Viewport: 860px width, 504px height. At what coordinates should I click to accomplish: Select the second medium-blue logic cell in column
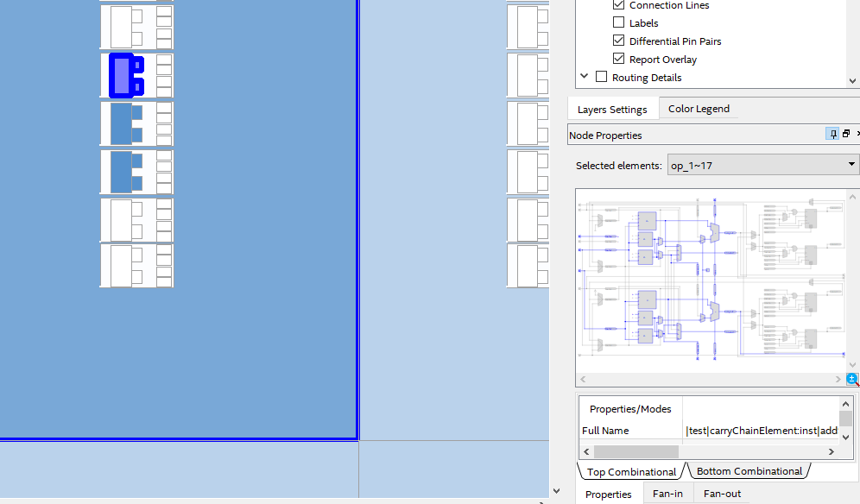[127, 172]
